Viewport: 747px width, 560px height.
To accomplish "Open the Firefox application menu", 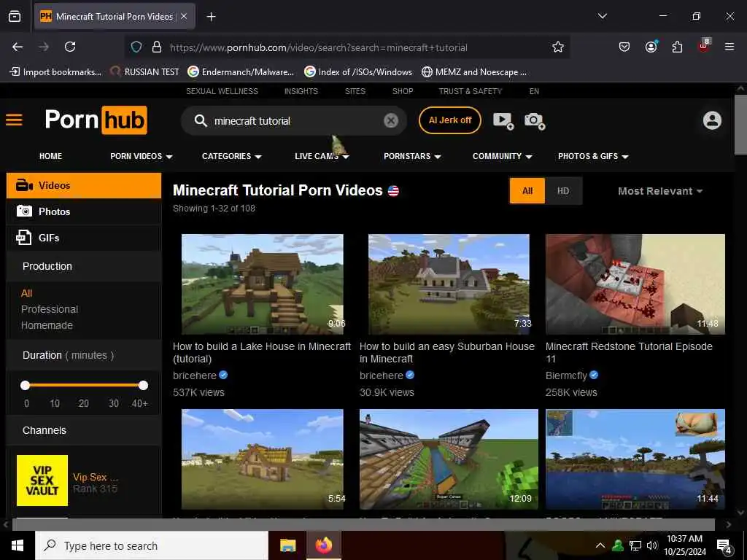I will 729,47.
